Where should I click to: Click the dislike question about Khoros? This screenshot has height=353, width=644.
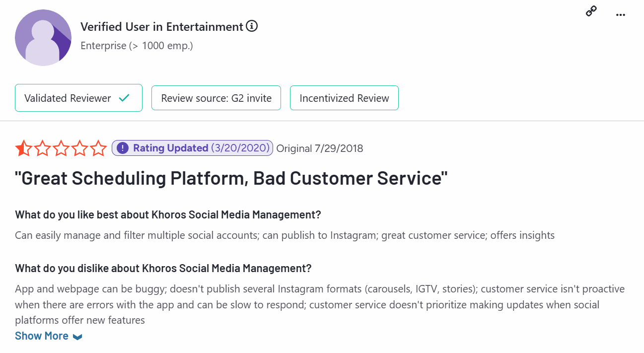coord(162,268)
